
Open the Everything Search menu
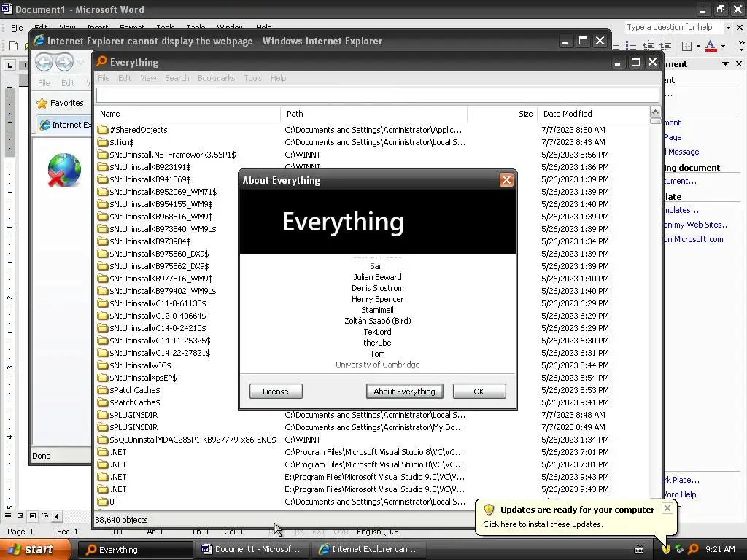point(177,78)
